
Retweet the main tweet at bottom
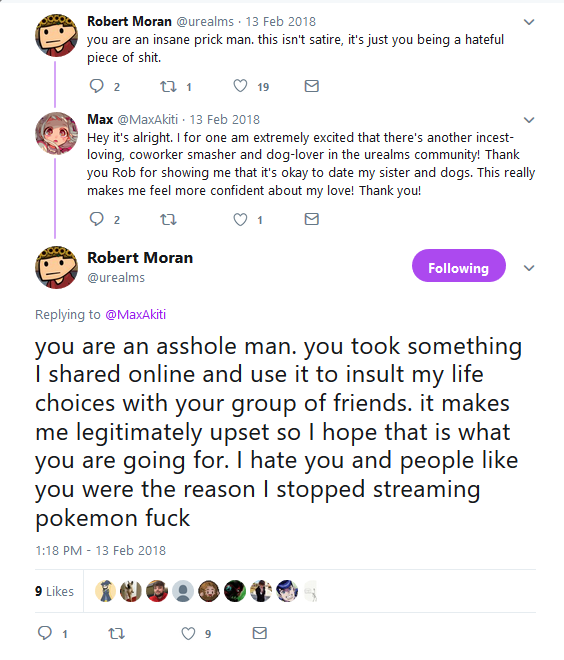click(x=116, y=633)
